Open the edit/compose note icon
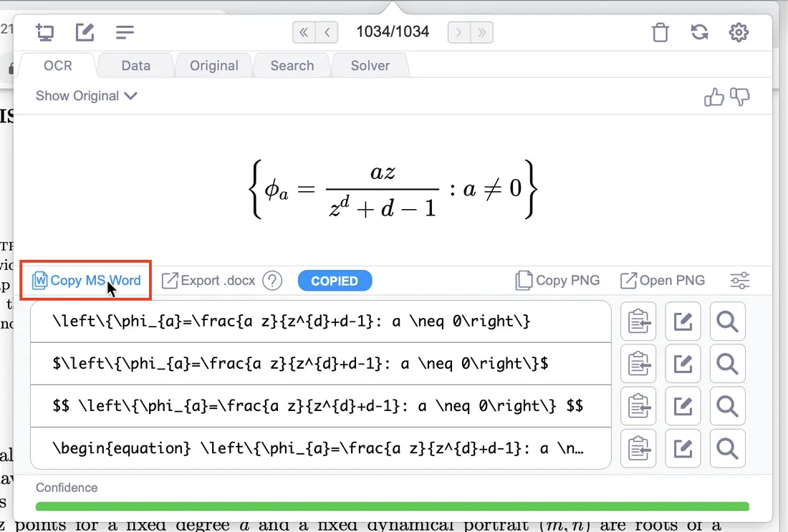The width and height of the screenshot is (788, 532). tap(85, 32)
